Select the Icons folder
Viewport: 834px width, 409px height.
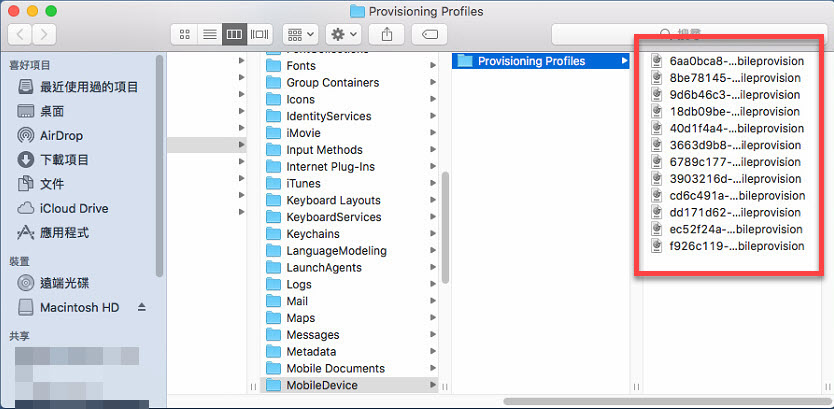tap(351, 99)
